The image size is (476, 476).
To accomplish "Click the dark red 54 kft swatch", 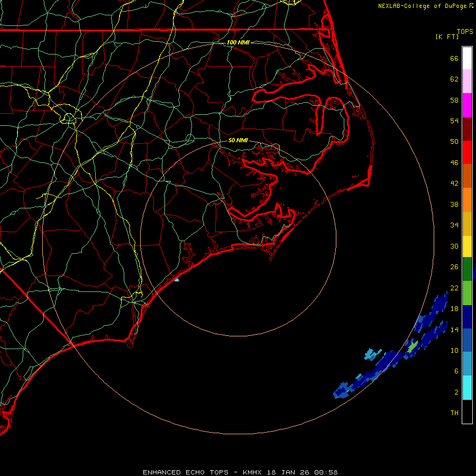I will click(x=467, y=129).
